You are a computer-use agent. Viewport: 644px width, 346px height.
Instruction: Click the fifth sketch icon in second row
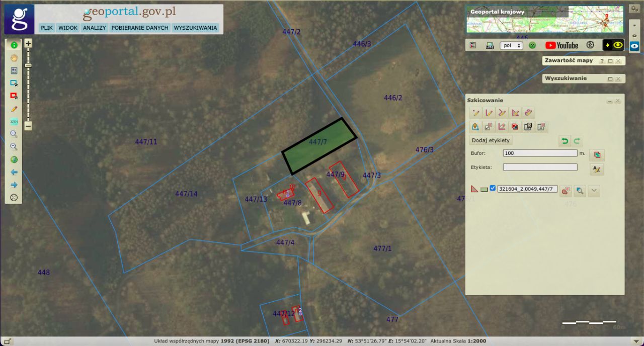click(x=528, y=127)
